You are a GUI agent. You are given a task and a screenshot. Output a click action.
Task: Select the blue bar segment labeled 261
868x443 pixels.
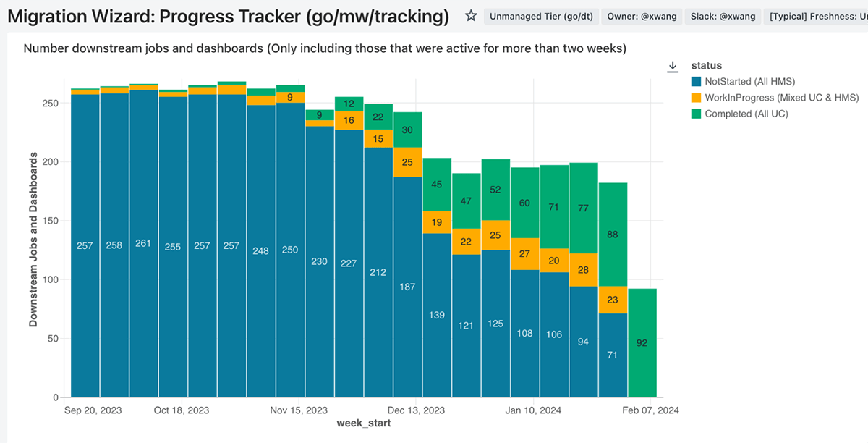click(x=143, y=243)
